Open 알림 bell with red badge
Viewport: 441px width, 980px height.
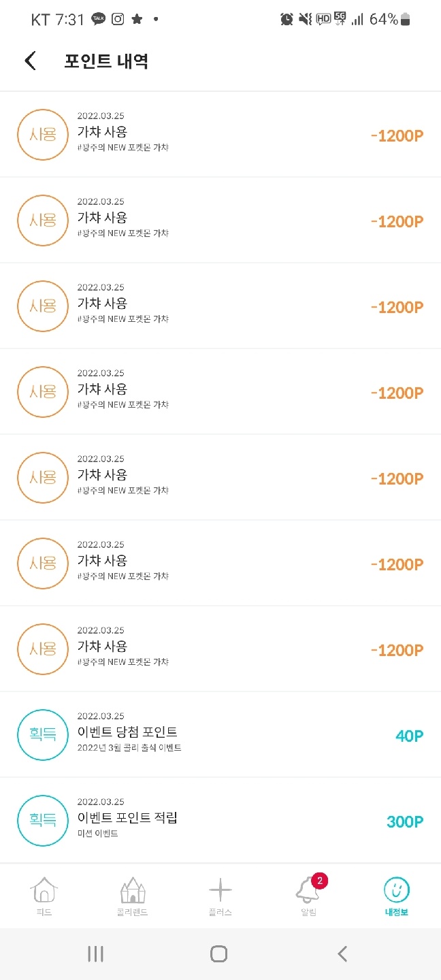coord(310,889)
